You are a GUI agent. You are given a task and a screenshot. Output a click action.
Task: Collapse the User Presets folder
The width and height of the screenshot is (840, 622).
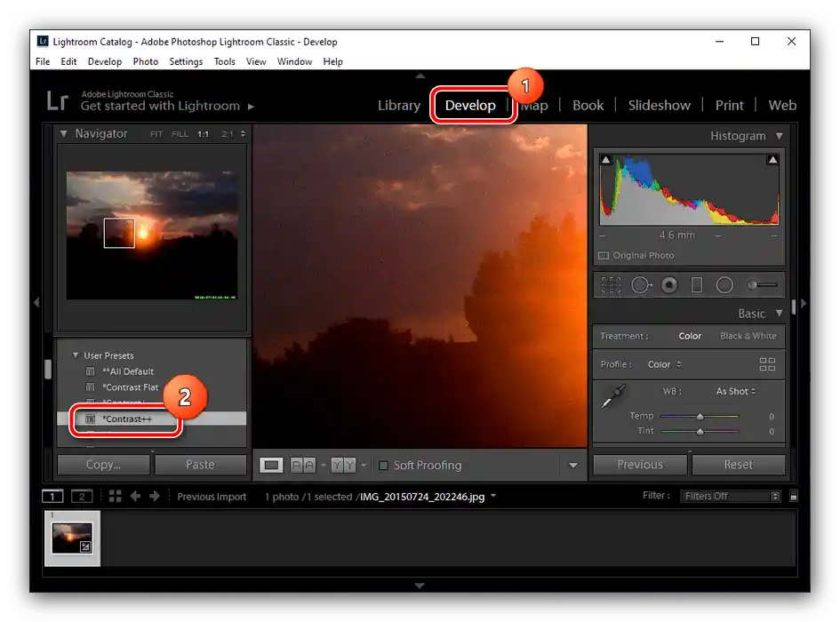click(76, 355)
